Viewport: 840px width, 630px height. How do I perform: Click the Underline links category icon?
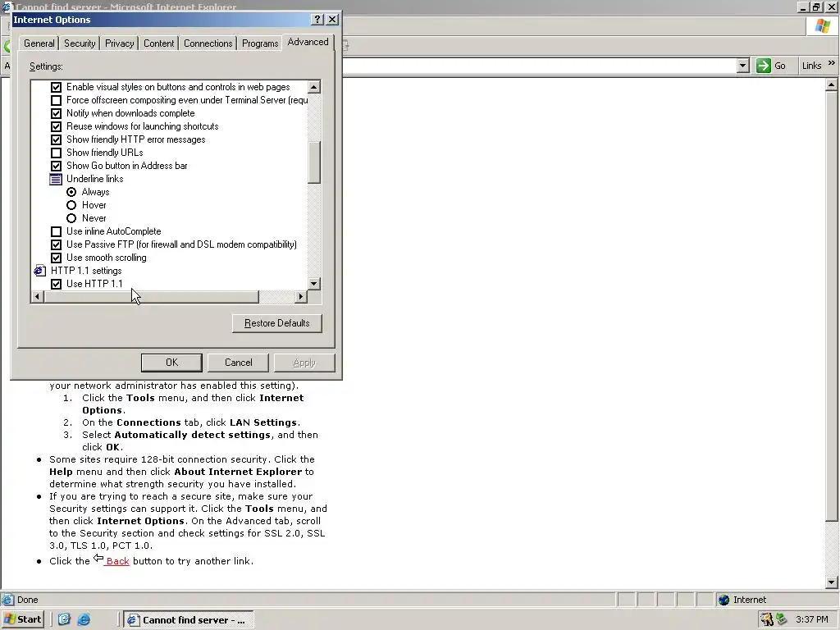pyautogui.click(x=56, y=179)
